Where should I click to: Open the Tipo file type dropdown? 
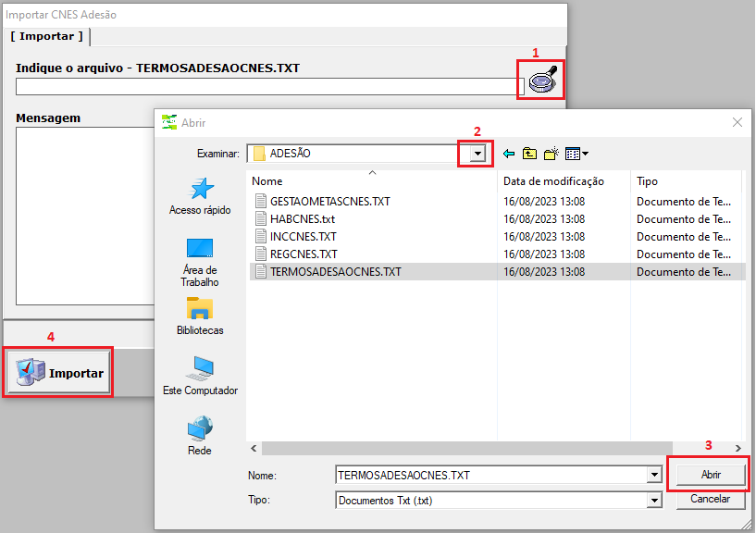point(655,500)
